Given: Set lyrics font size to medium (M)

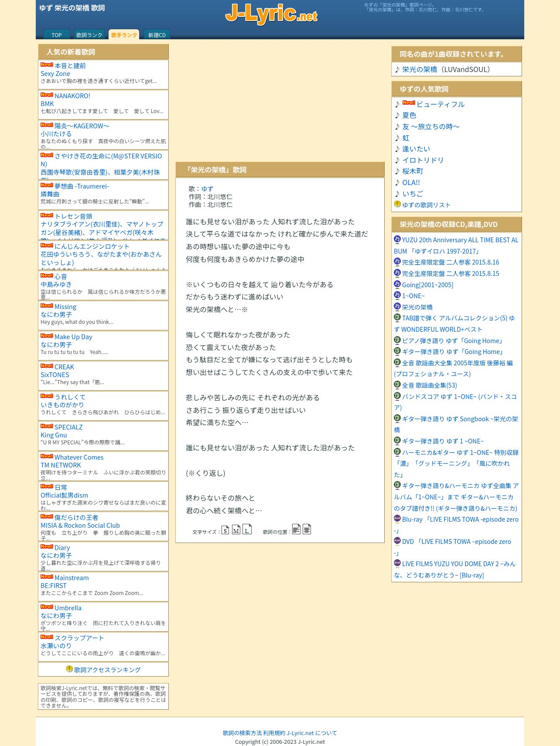Looking at the screenshot, I should (x=236, y=529).
